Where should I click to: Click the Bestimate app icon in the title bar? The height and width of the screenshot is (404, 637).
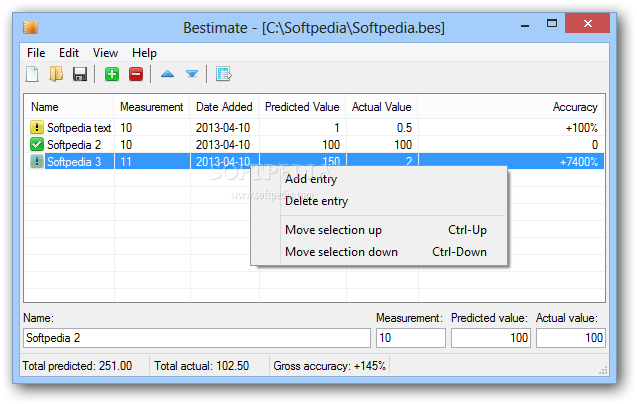(30, 27)
